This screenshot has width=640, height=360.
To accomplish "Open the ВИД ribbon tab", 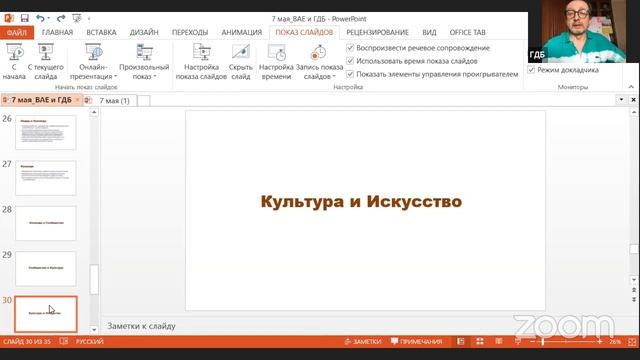I will 429,33.
